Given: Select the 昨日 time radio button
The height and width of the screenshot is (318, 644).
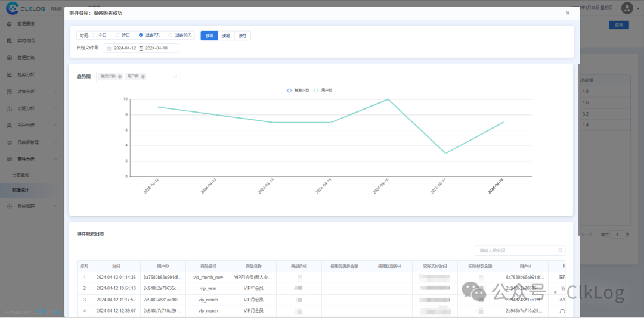Looking at the screenshot, I should point(117,35).
